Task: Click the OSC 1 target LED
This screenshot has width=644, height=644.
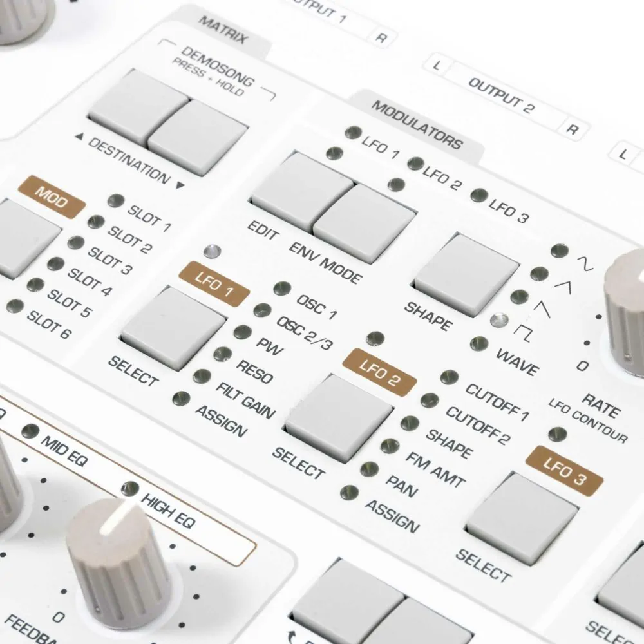Action: pyautogui.click(x=281, y=289)
